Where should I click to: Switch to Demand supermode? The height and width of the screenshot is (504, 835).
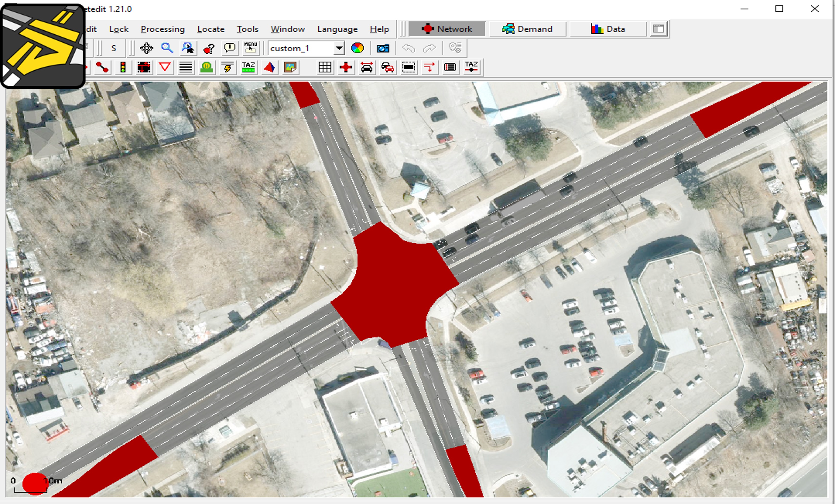[x=527, y=29]
